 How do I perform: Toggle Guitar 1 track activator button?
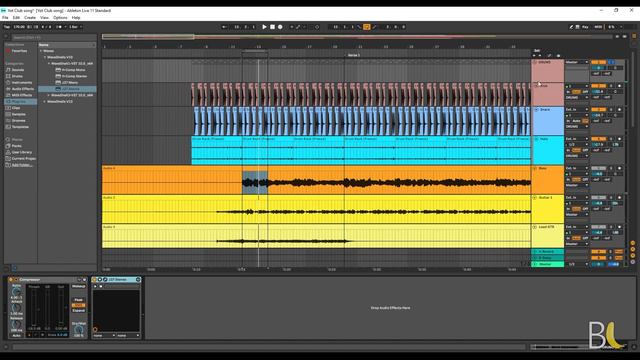(598, 198)
